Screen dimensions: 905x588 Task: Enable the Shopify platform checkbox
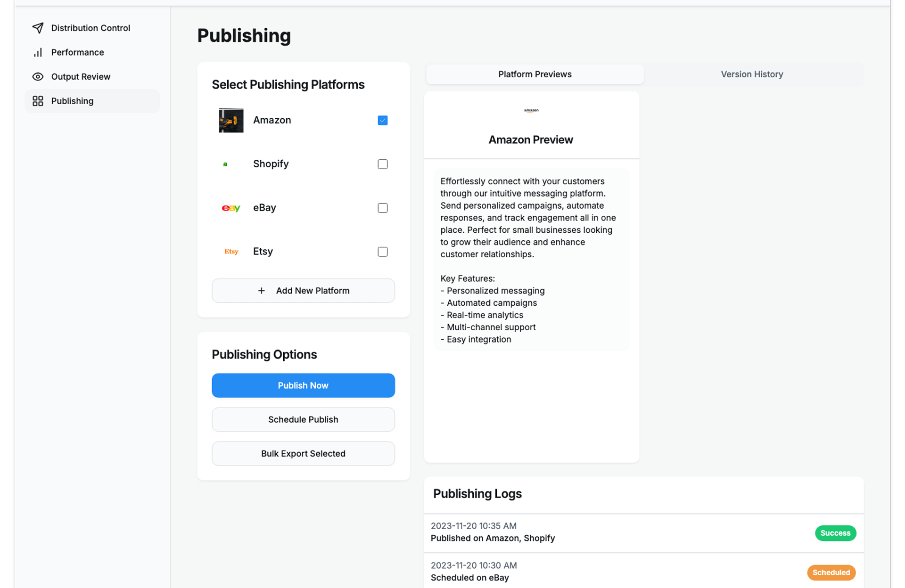382,164
